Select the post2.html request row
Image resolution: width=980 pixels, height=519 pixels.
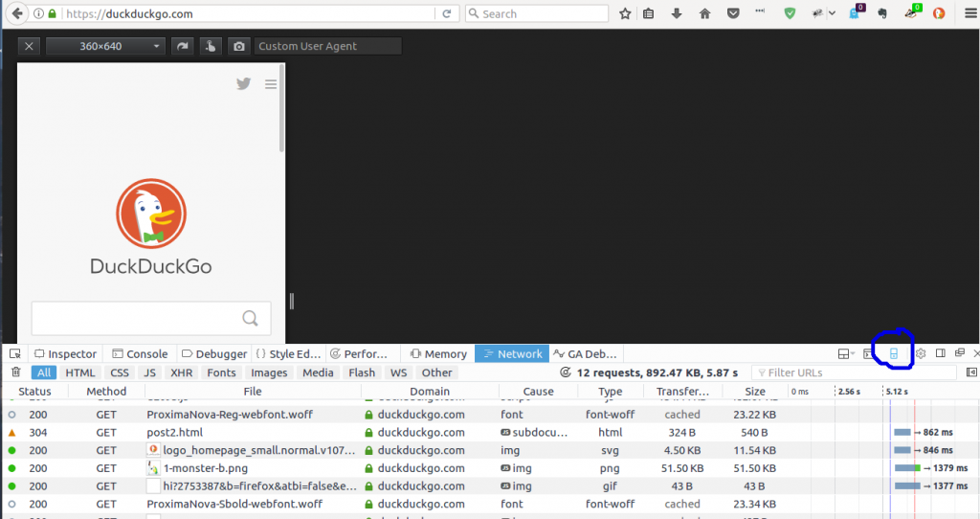pyautogui.click(x=490, y=432)
